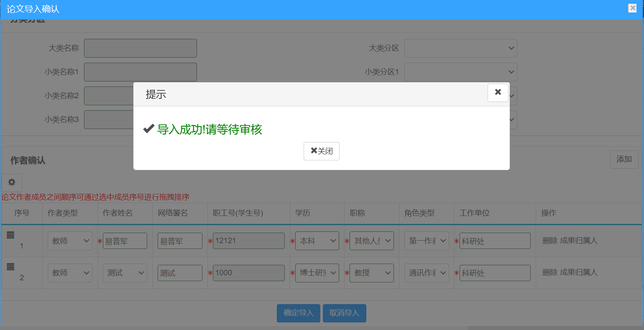Click drag handle icon for row 1
This screenshot has height=330, width=644.
point(10,235)
